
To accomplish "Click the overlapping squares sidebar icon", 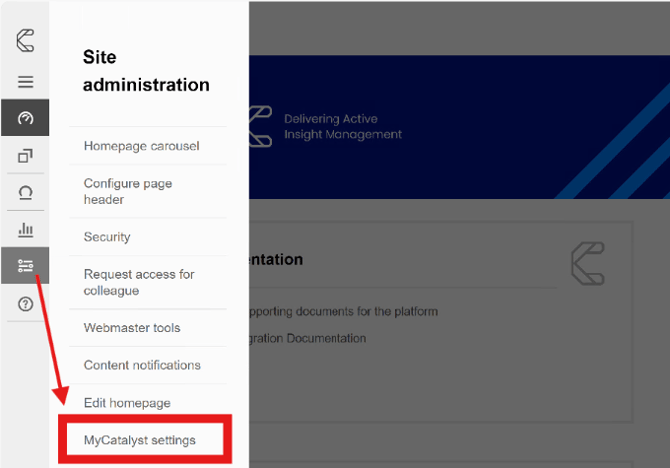I will (x=25, y=155).
